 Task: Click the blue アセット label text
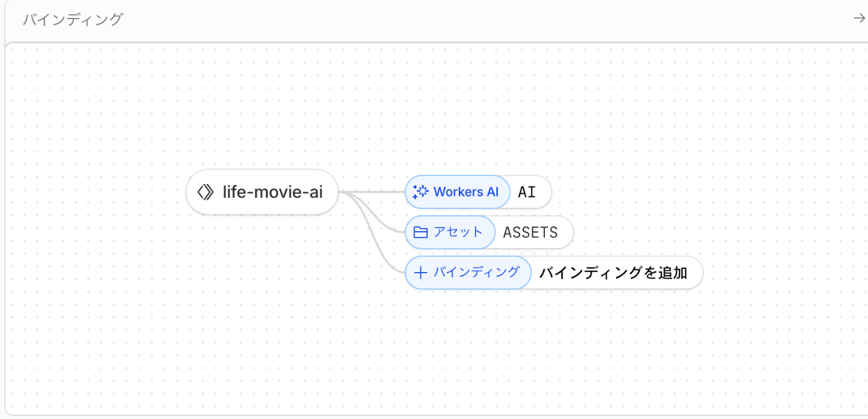pyautogui.click(x=458, y=232)
